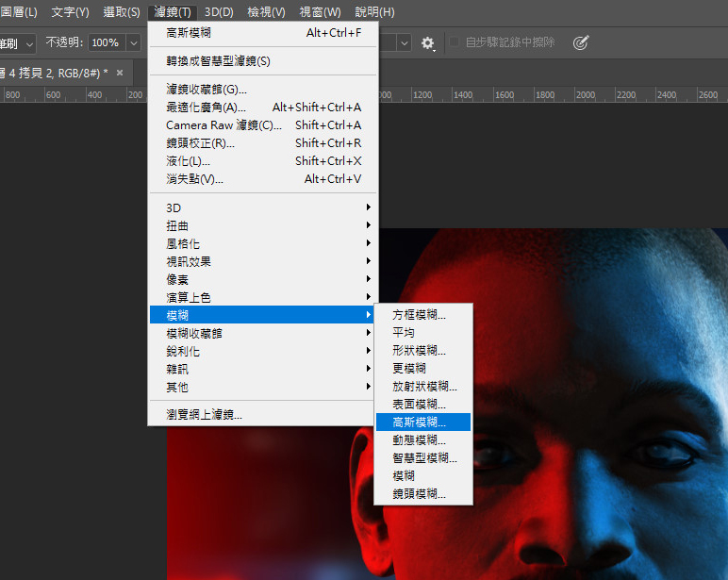Click the 不透明 100% input field
The height and width of the screenshot is (580, 728).
(x=108, y=42)
